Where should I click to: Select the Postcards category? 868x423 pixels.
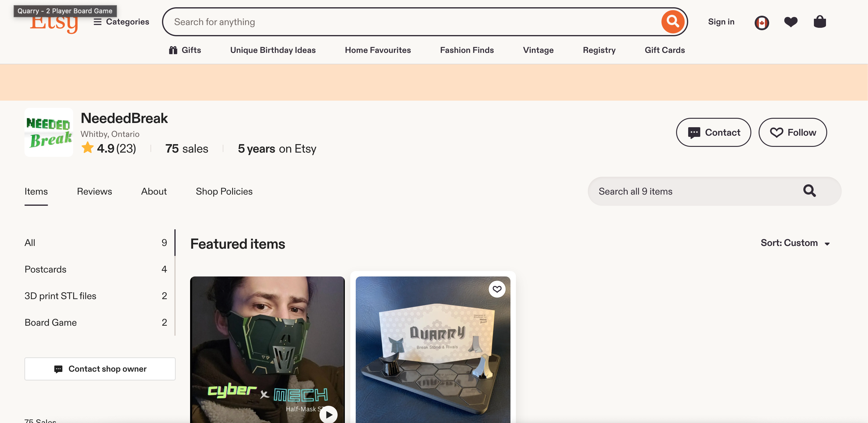(x=96, y=269)
